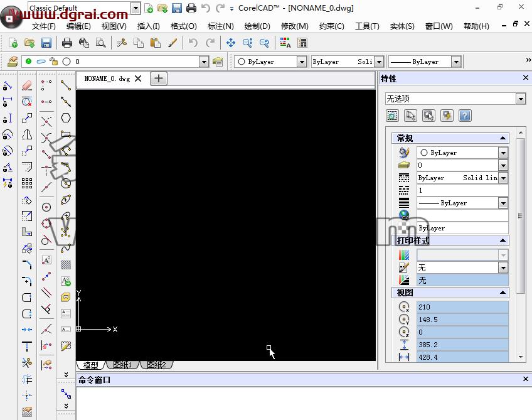Select the Ellipse drawing tool
Viewport: 532px width, 420px height.
click(x=66, y=200)
